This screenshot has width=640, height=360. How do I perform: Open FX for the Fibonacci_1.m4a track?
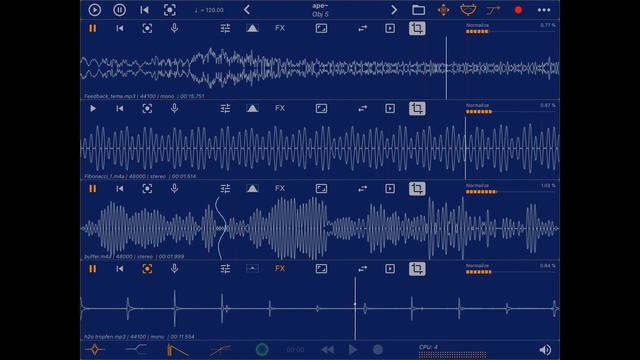tap(280, 108)
